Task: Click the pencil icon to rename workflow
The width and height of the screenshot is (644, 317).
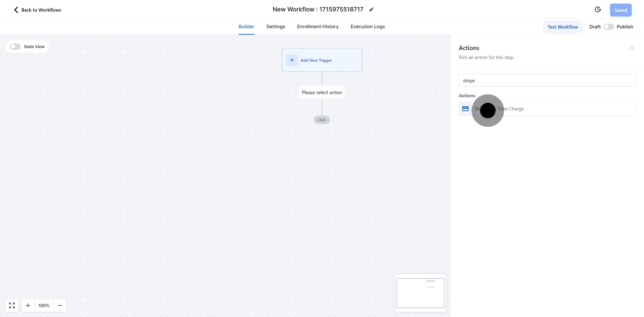Action: click(x=371, y=9)
